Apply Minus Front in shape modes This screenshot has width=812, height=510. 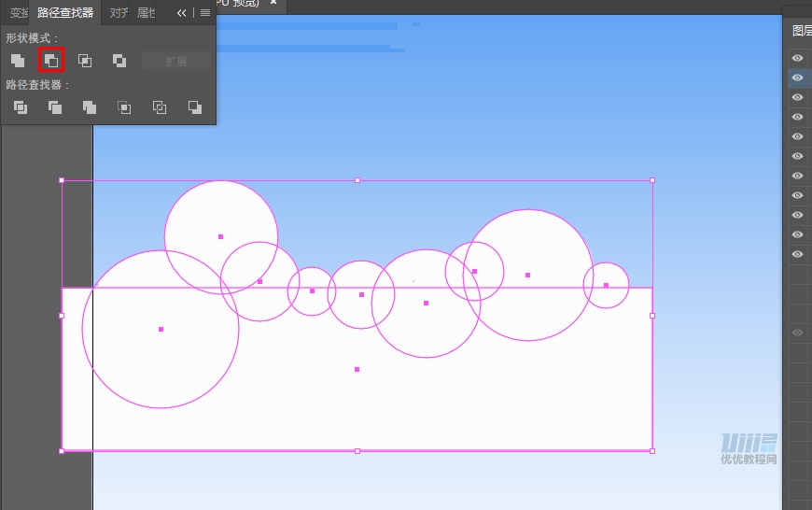coord(51,61)
